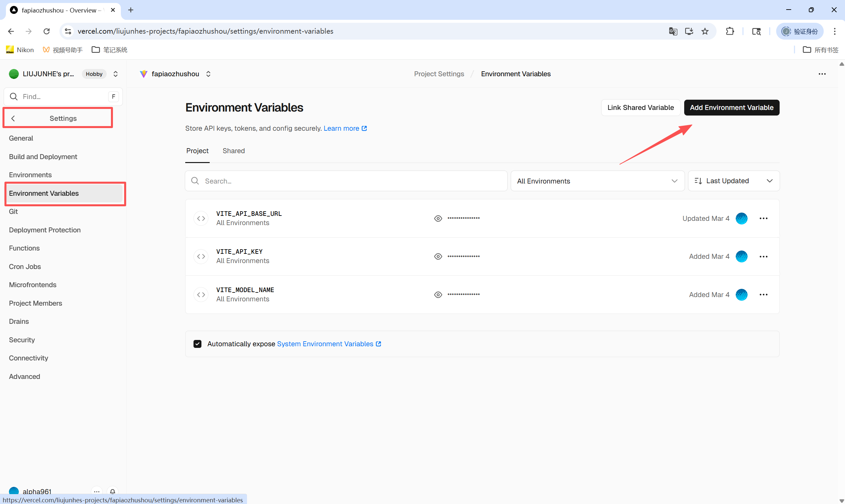Open Deployment Protection settings in sidebar
Screen dimensions: 845x504
(x=45, y=230)
